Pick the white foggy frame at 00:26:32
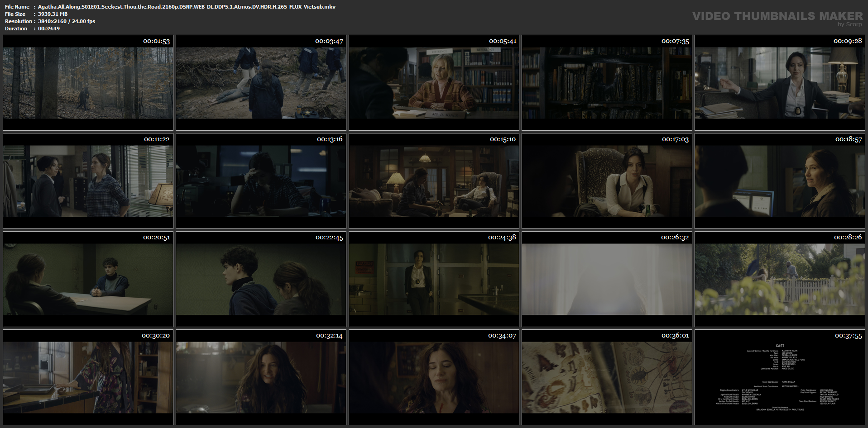 [607, 279]
